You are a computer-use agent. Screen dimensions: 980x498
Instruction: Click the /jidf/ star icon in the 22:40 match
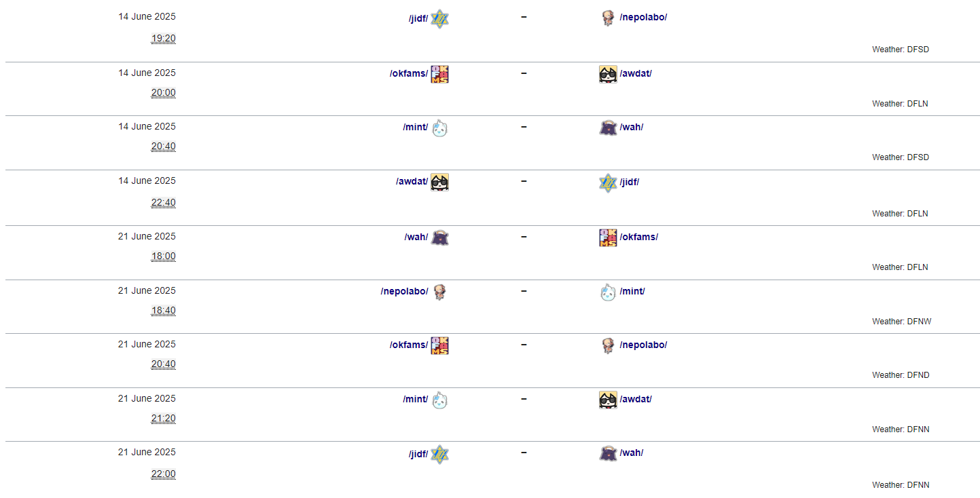click(x=608, y=183)
